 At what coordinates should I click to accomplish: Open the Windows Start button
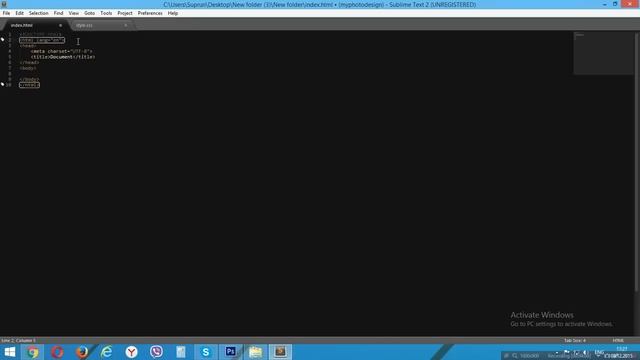click(9, 352)
